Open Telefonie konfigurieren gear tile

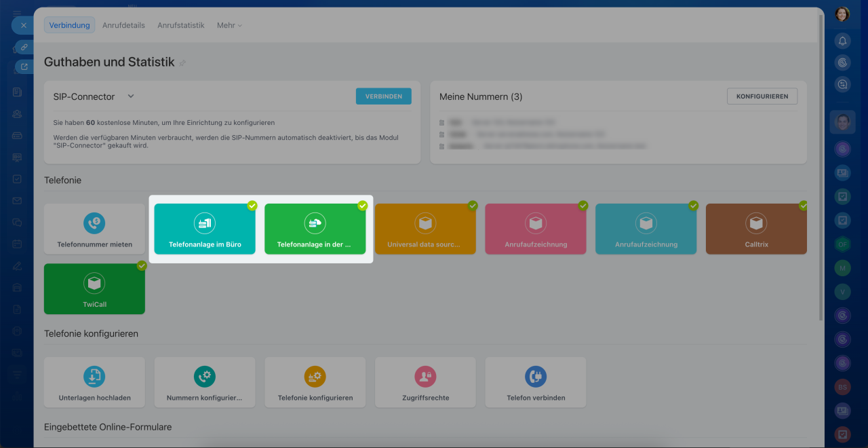315,383
